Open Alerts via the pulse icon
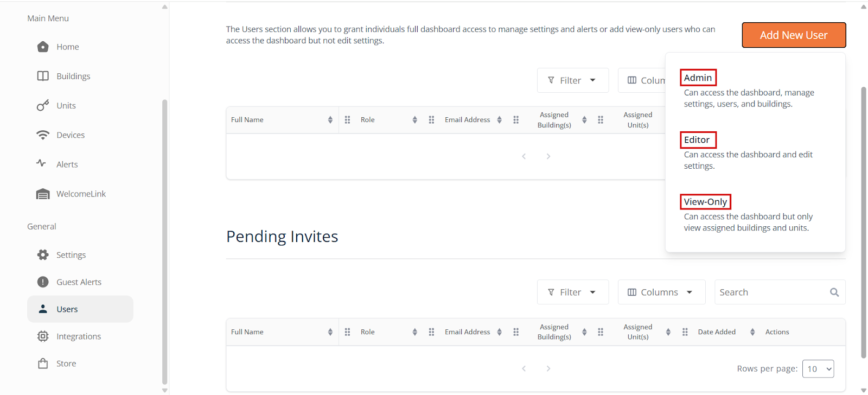Viewport: 868px width, 395px height. 41,163
